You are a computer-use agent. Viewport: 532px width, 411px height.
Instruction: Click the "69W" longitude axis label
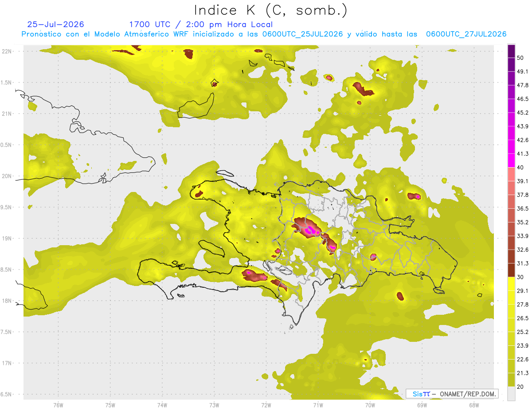coord(422,405)
